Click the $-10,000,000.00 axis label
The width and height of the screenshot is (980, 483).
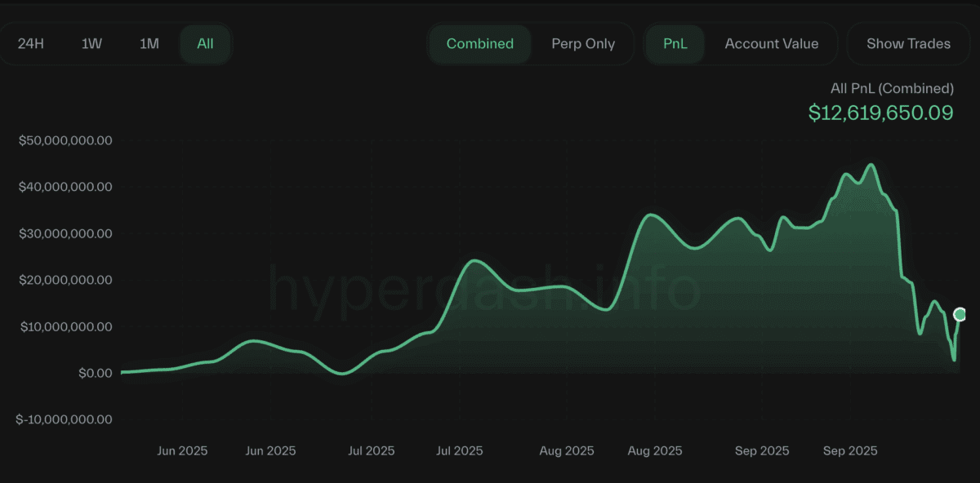pyautogui.click(x=65, y=419)
